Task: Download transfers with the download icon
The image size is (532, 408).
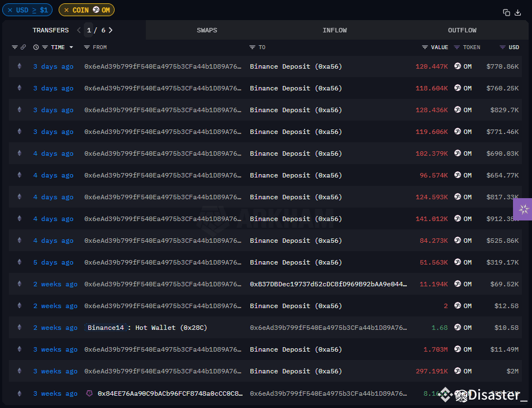Action: pos(517,12)
